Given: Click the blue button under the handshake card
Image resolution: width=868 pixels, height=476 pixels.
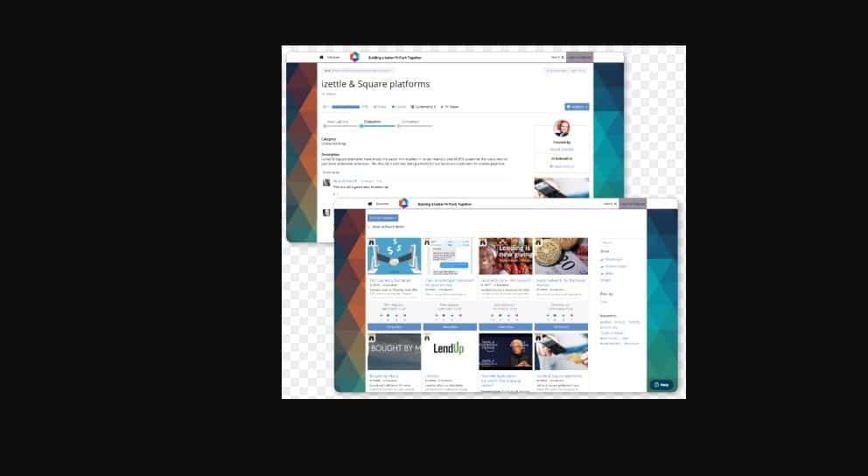Looking at the screenshot, I should pyautogui.click(x=394, y=326).
